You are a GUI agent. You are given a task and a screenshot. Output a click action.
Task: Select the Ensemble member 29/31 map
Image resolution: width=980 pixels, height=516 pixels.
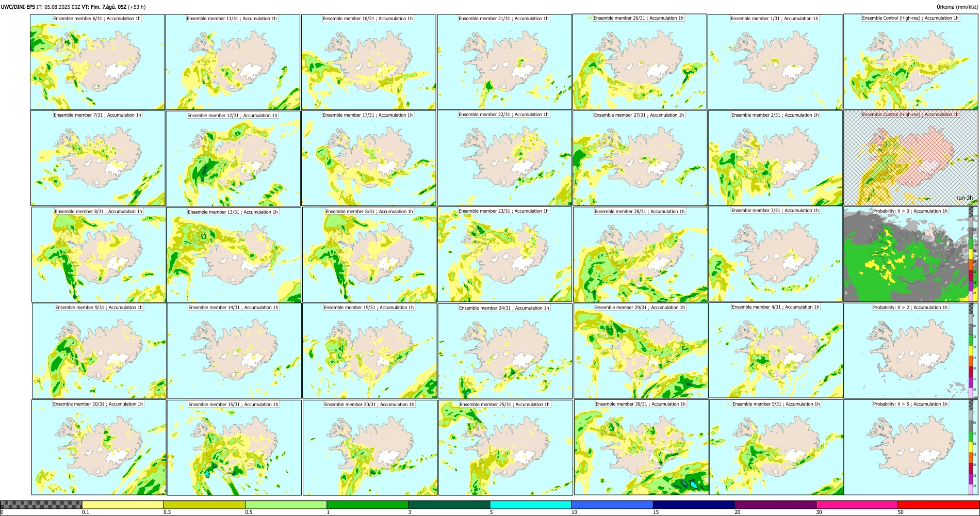(641, 350)
